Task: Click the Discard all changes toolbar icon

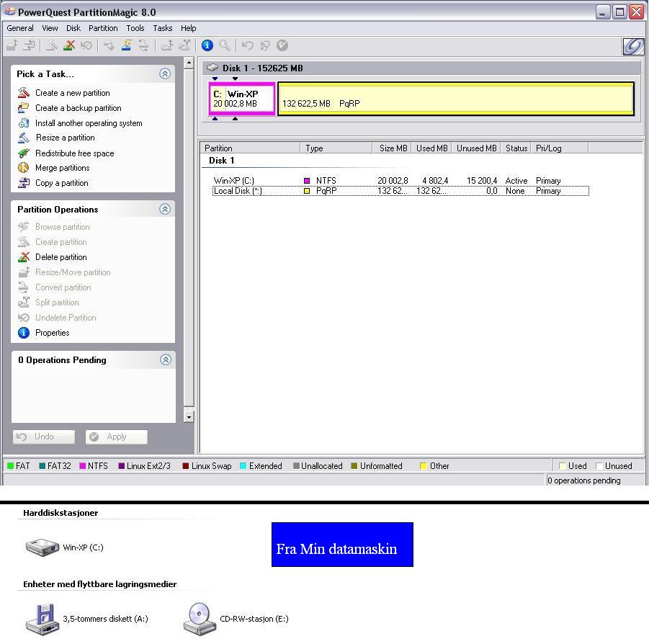Action: (265, 45)
